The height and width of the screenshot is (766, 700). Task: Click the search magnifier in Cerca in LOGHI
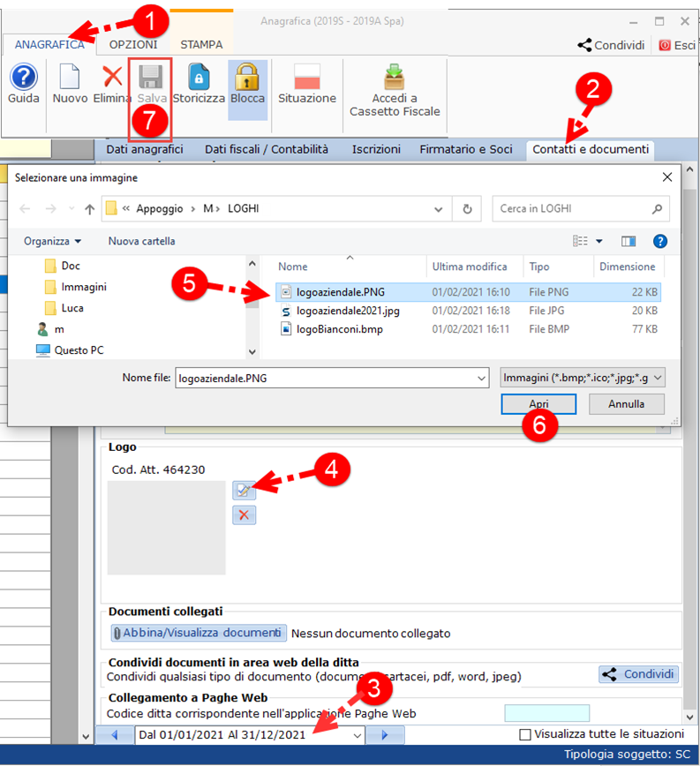(x=657, y=208)
